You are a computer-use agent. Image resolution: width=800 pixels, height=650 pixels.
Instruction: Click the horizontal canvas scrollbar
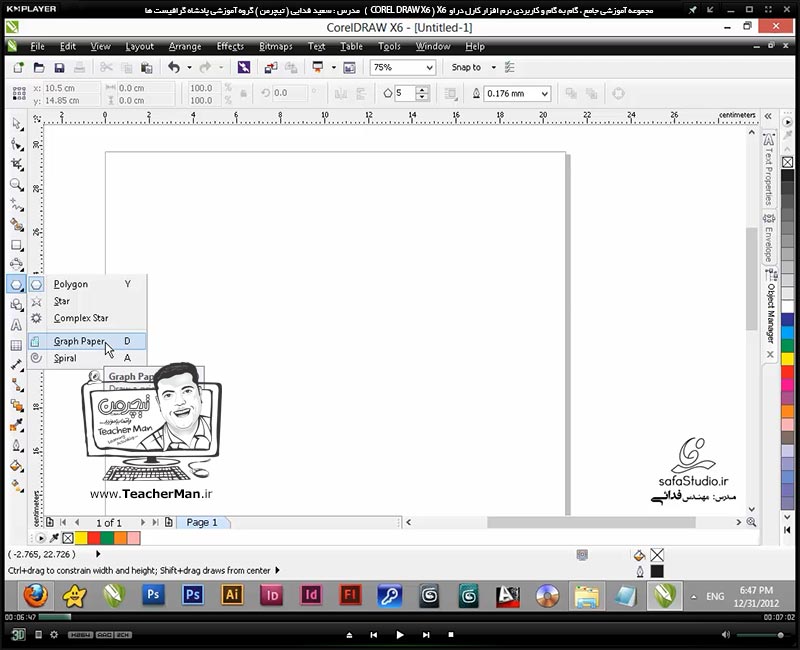(591, 522)
